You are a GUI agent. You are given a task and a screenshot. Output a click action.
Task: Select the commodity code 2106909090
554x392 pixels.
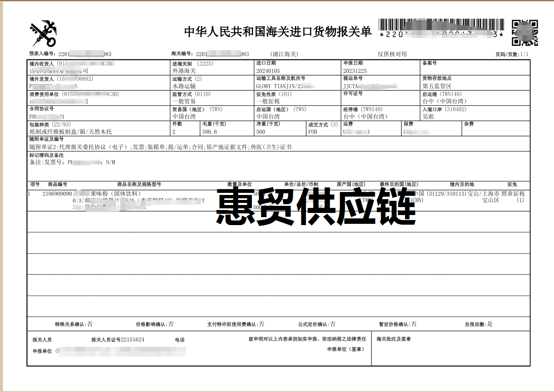pyautogui.click(x=57, y=194)
